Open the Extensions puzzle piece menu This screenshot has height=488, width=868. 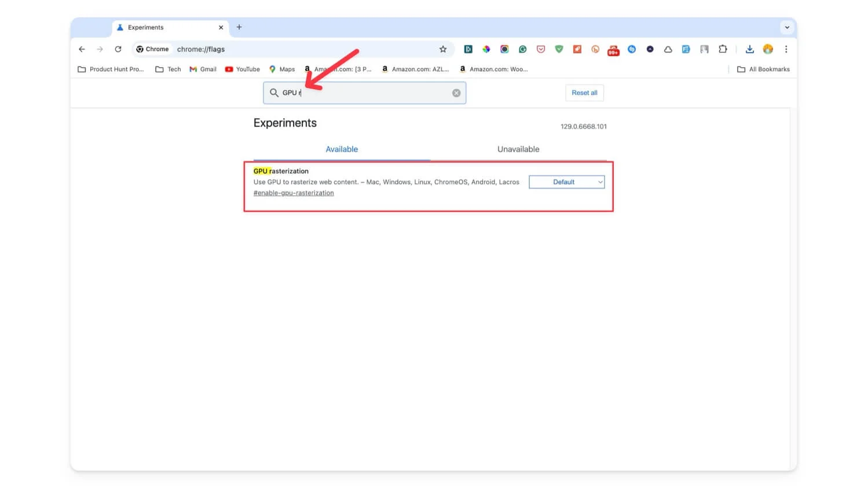pos(723,49)
